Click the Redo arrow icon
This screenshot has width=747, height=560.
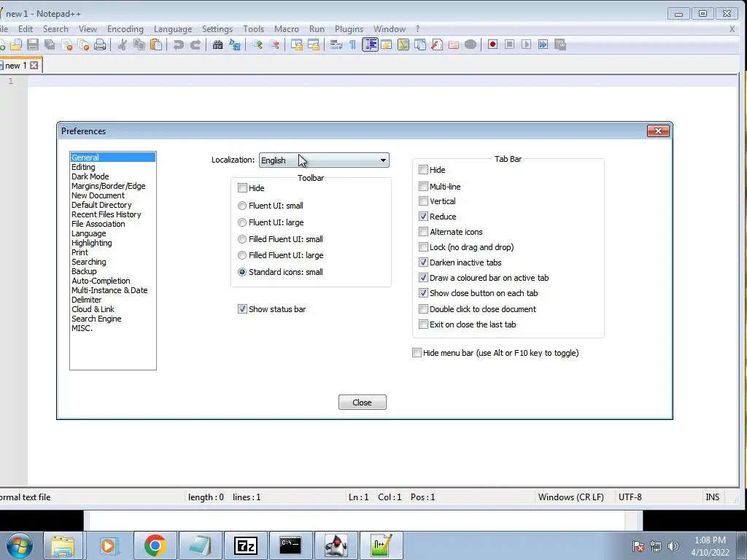(196, 44)
